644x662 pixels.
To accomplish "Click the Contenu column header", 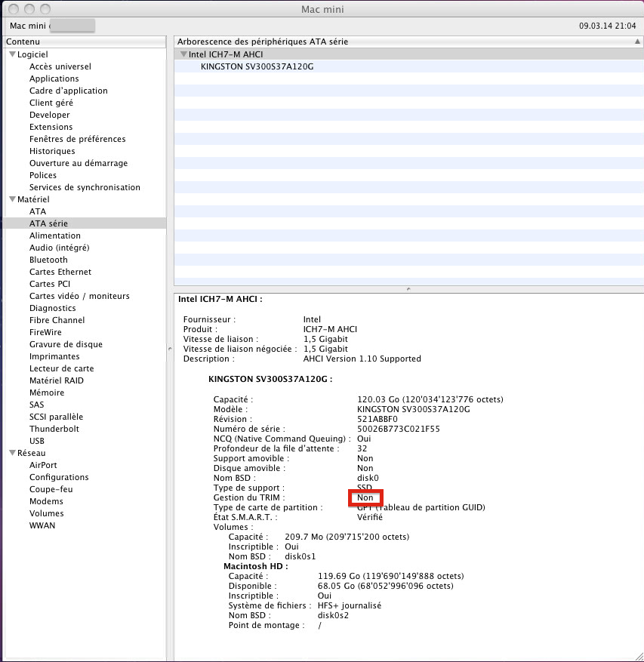I will coord(83,42).
